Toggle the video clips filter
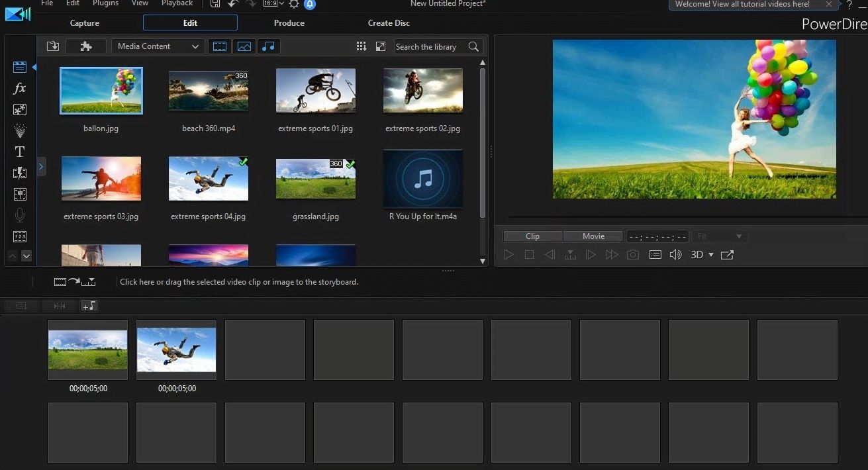 tap(219, 46)
